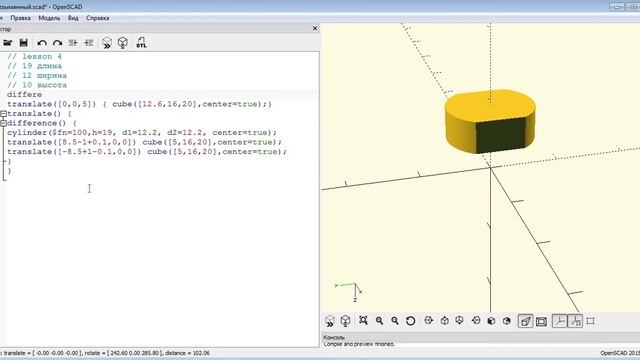Close the editor panel with its X button
This screenshot has height=360, width=640.
315,28
